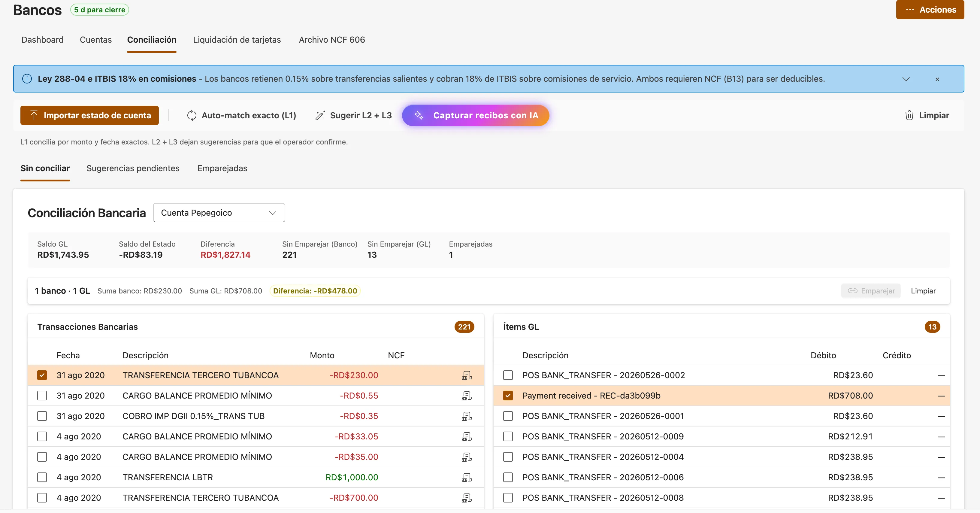Check POS BANK_TRANSFER 20260512-0006 item
Image resolution: width=980 pixels, height=513 pixels.
[508, 478]
